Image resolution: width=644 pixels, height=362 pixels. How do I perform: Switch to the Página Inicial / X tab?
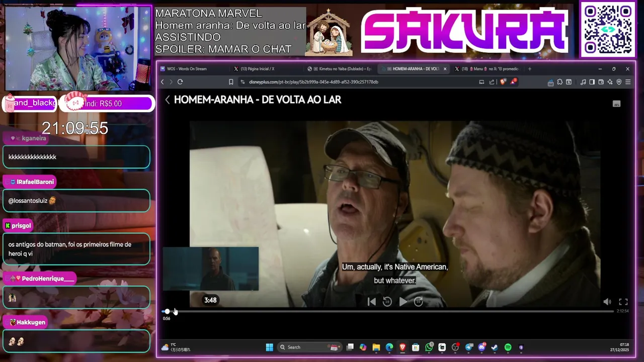(x=268, y=69)
